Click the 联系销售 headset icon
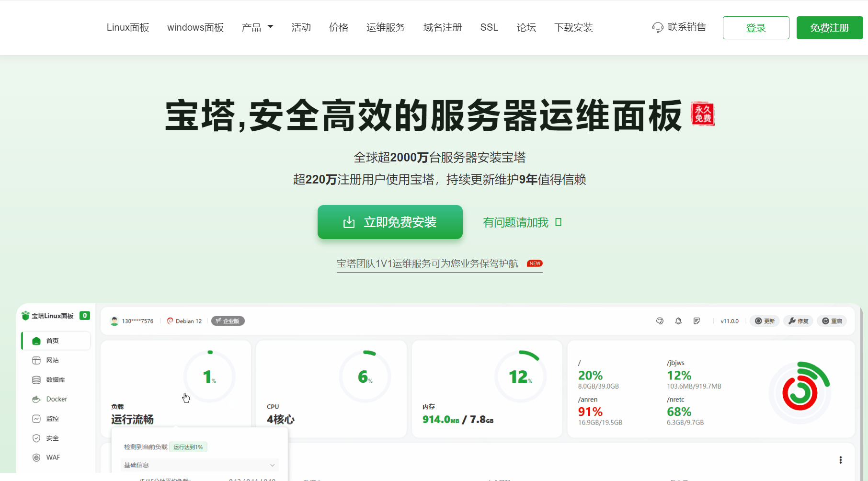This screenshot has width=868, height=481. coord(658,27)
